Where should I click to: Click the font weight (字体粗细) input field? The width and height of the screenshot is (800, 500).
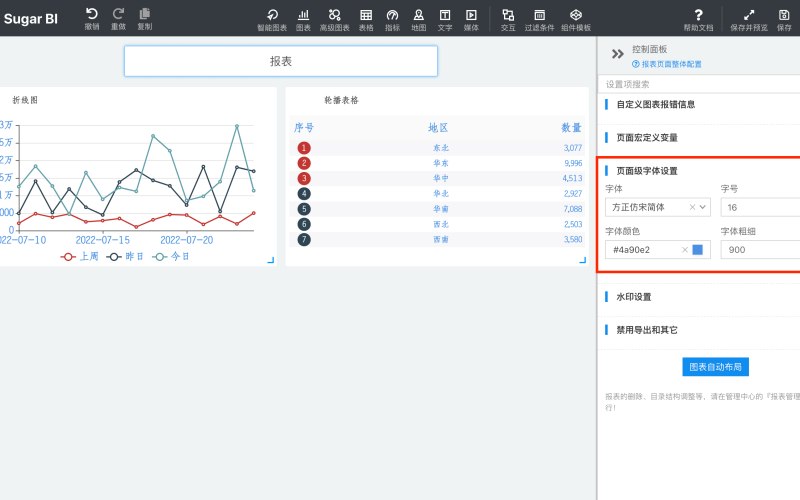[x=760, y=249]
